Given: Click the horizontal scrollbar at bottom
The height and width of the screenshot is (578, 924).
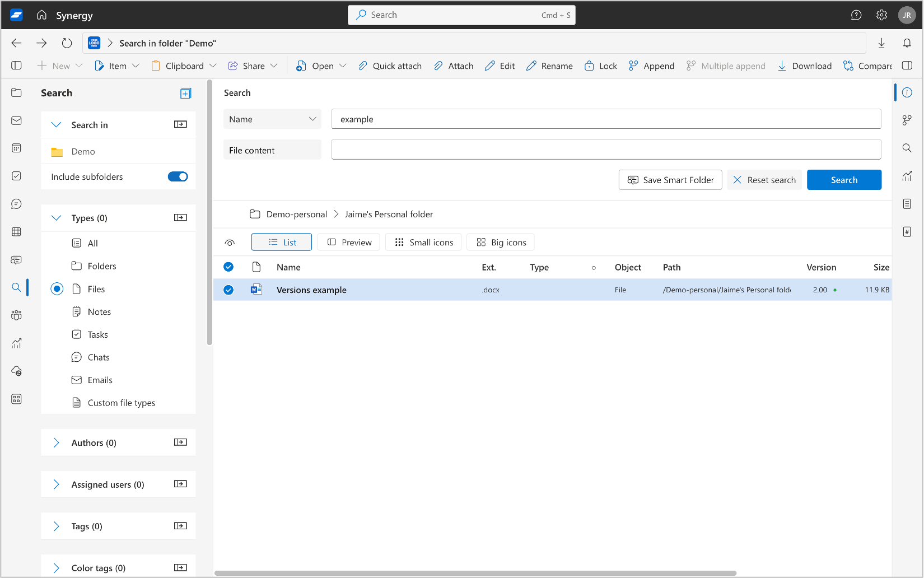Looking at the screenshot, I should tap(475, 574).
